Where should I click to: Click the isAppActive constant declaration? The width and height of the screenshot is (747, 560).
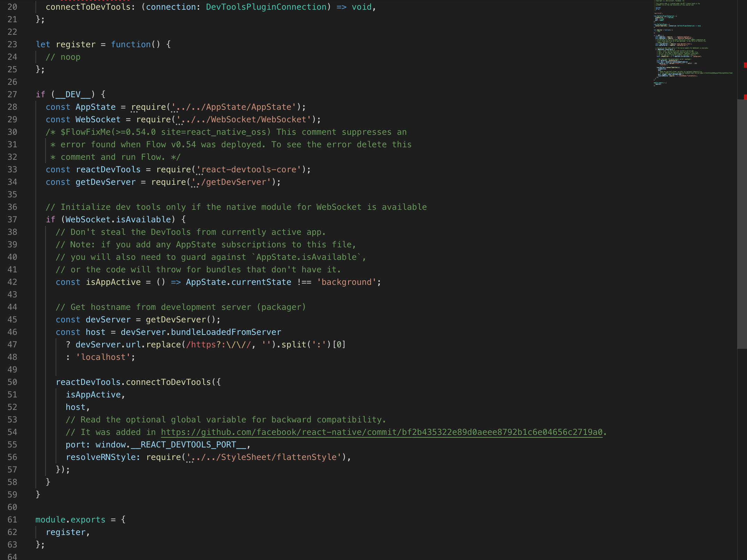point(113,282)
